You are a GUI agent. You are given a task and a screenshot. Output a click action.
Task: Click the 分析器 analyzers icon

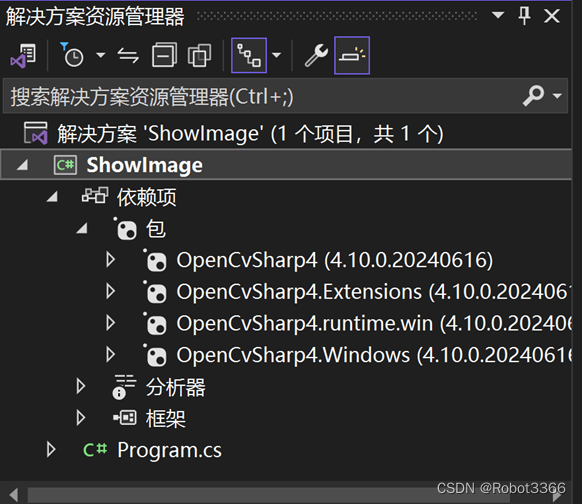coord(124,387)
